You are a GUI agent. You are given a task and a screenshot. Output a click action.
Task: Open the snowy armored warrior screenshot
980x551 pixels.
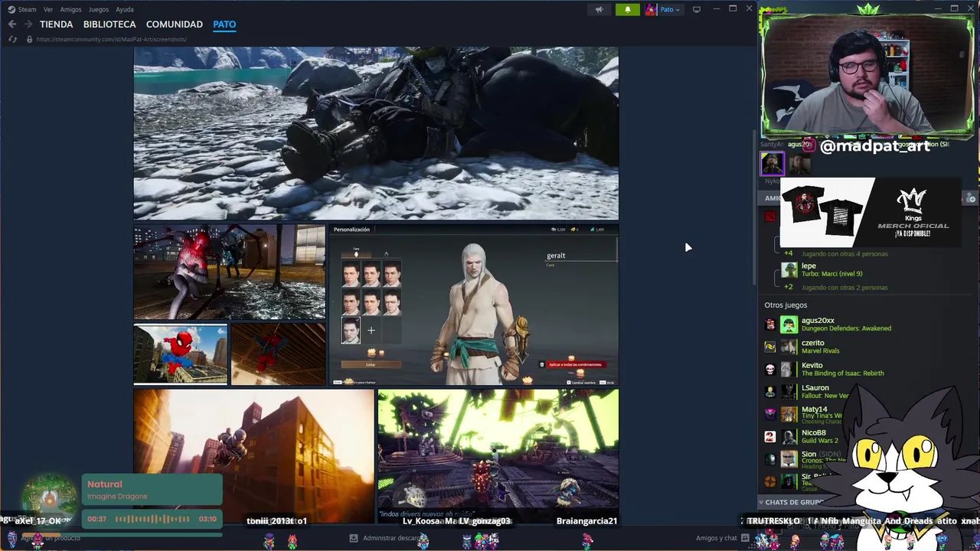point(376,133)
